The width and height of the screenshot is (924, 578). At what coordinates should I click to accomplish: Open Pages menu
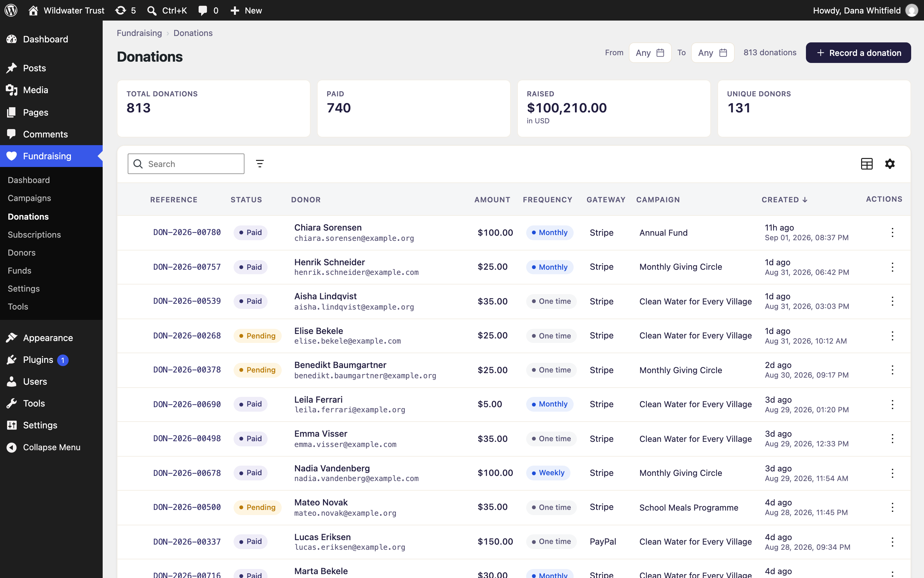tap(51, 112)
